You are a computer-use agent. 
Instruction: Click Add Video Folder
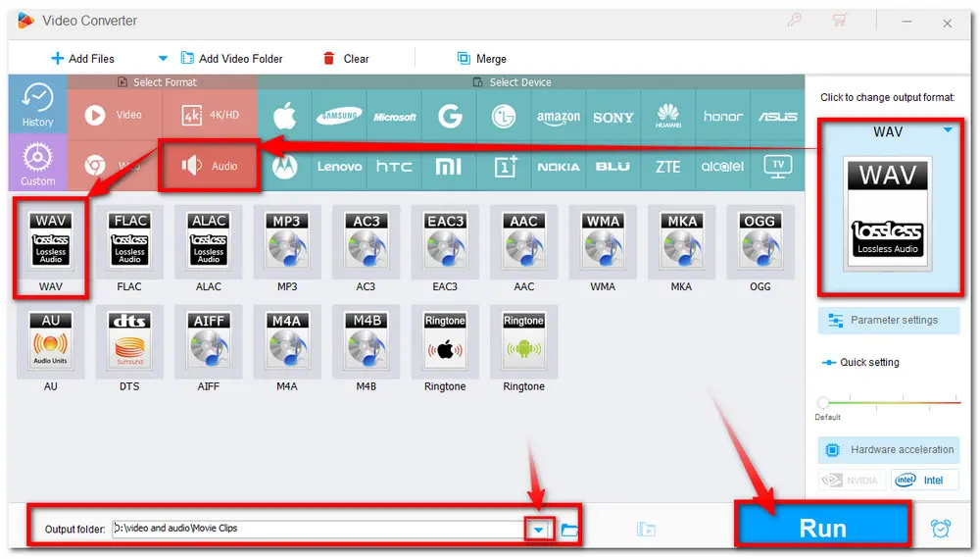[231, 59]
